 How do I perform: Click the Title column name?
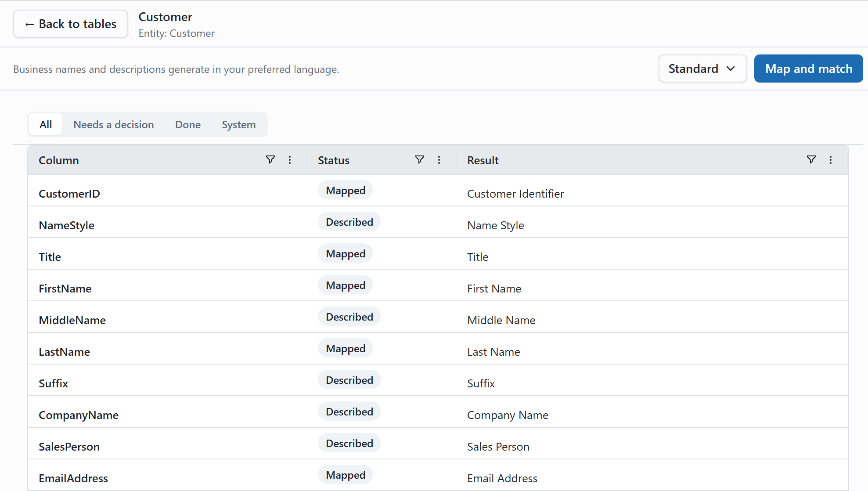click(50, 257)
